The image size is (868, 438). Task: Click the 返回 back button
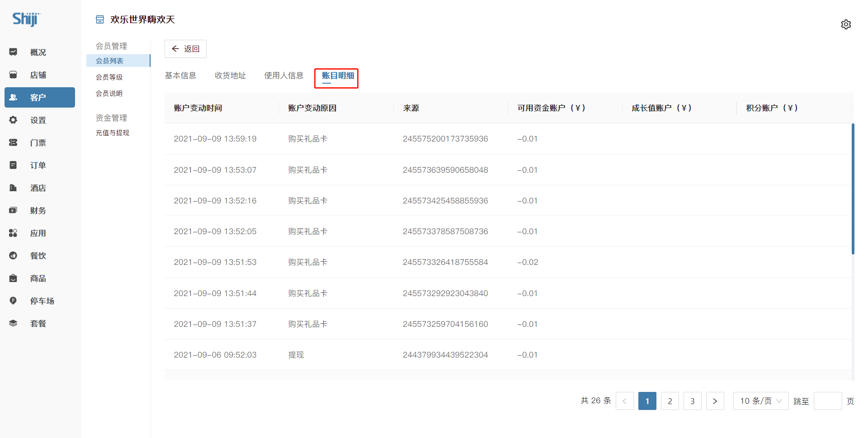185,49
